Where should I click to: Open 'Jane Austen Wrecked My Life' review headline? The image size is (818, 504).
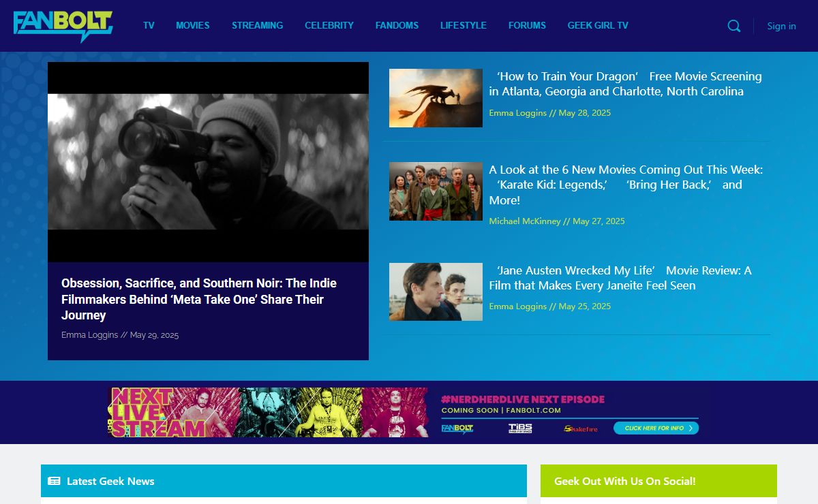pos(620,278)
